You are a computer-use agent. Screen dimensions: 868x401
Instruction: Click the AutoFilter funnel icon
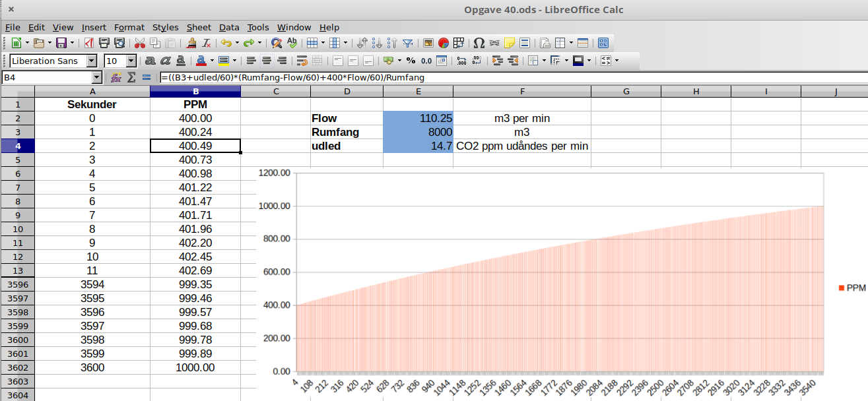point(408,44)
